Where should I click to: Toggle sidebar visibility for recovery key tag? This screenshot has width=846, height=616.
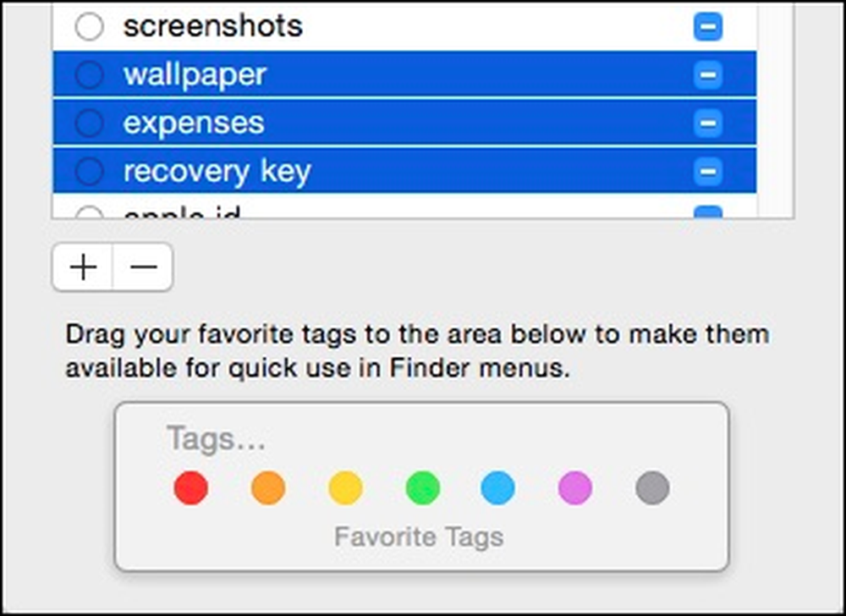[708, 172]
